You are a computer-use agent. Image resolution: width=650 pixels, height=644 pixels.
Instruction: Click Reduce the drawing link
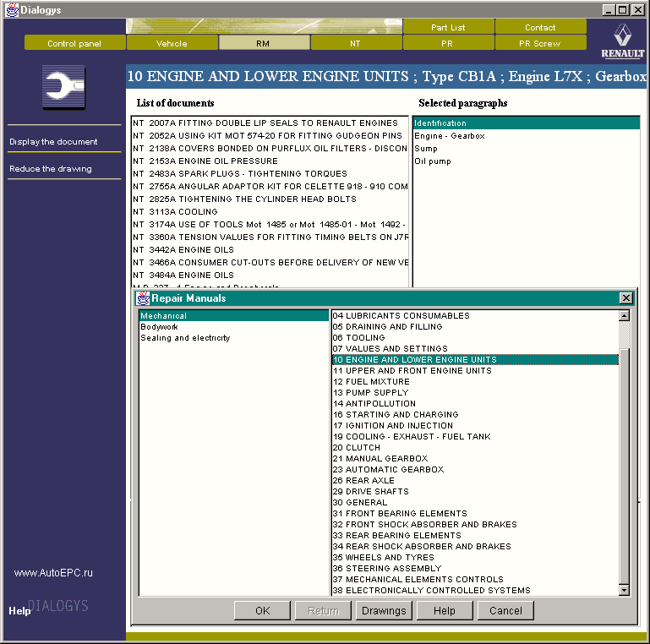51,169
